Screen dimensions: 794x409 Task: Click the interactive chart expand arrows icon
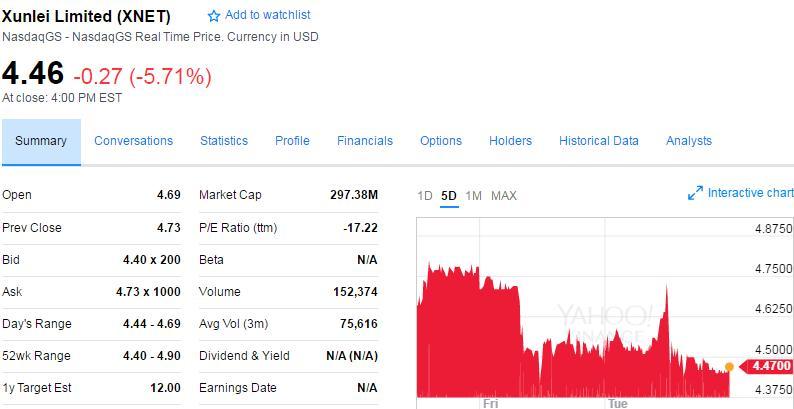click(x=695, y=193)
